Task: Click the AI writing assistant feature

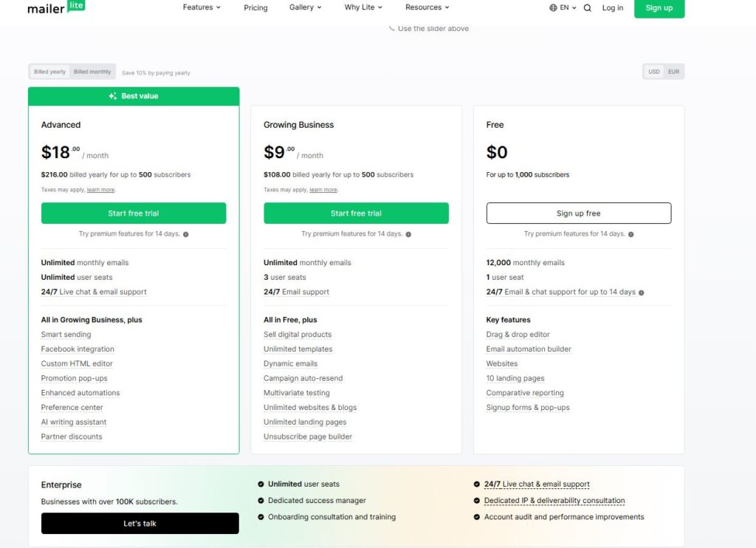Action: [x=74, y=422]
